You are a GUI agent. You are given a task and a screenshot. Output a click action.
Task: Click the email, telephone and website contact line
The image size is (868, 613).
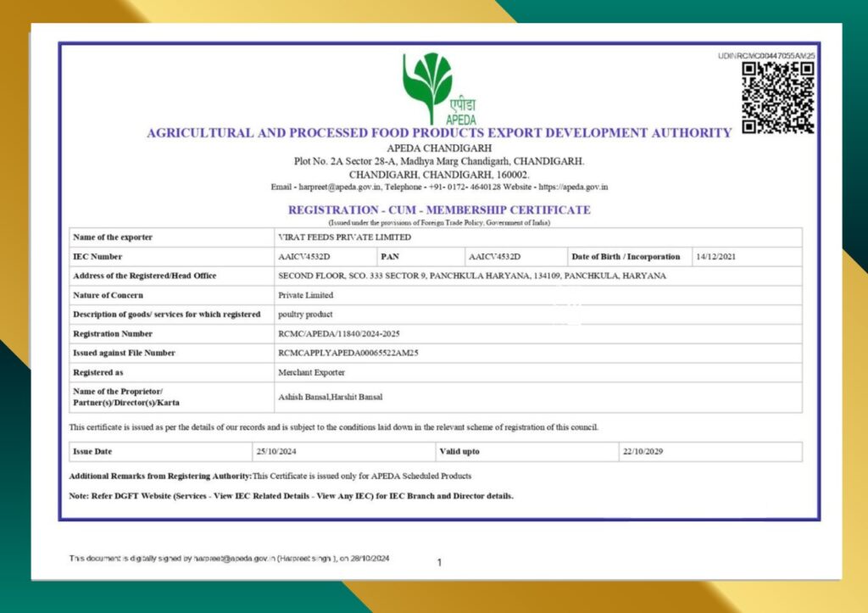439,187
